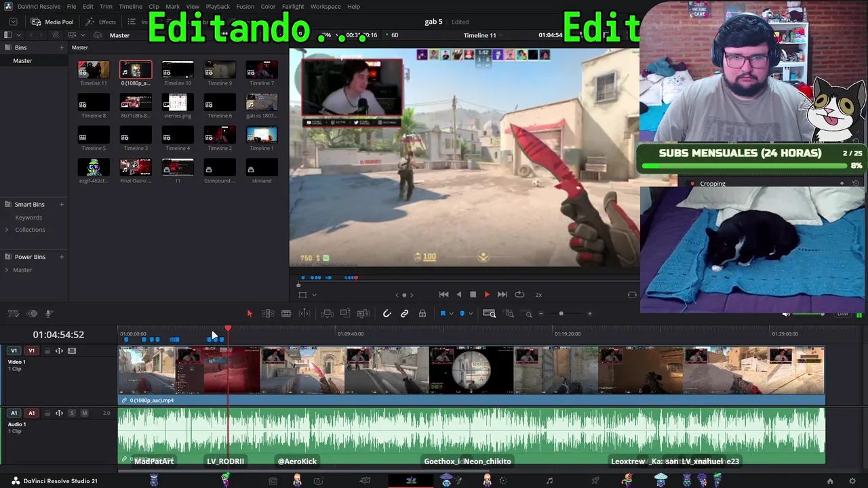Image resolution: width=868 pixels, height=488 pixels.
Task: Click the 2x playback speed label
Action: 538,295
